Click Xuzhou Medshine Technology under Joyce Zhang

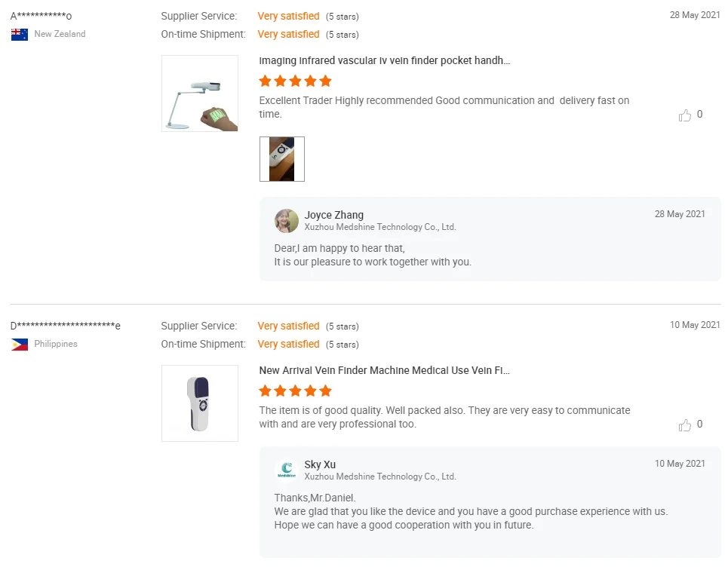[380, 227]
